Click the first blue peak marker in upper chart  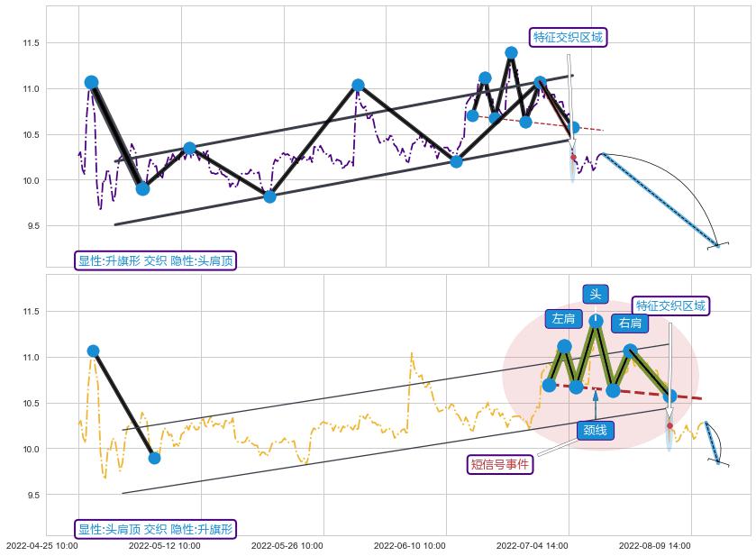[x=91, y=82]
